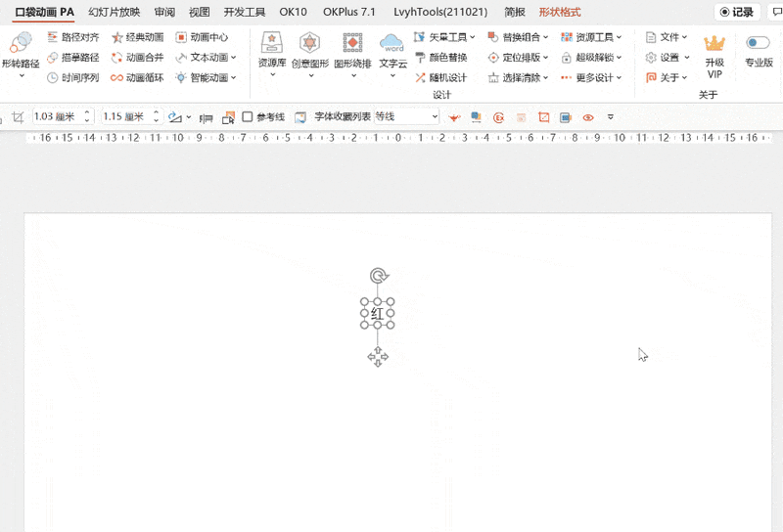Click 动画循环 infinity button

(x=138, y=77)
